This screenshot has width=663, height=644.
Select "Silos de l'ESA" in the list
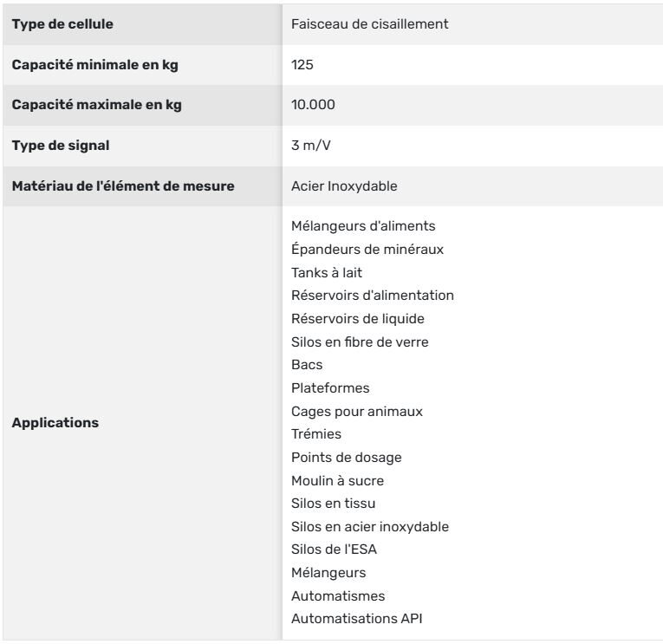pyautogui.click(x=334, y=550)
